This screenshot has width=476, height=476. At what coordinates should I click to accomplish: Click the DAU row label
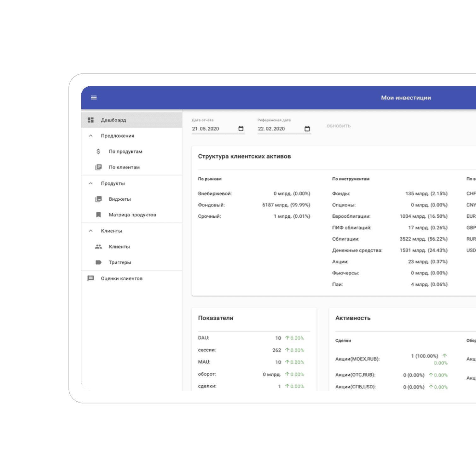(x=203, y=338)
